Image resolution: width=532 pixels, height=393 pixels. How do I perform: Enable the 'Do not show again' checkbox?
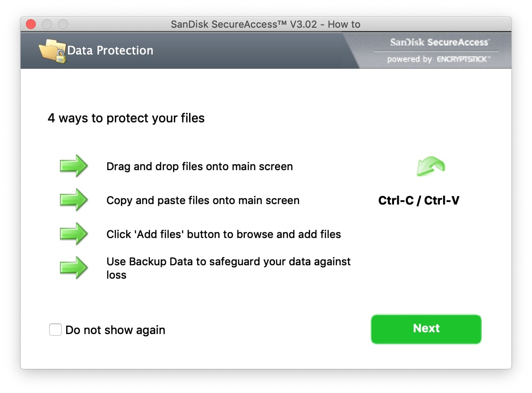(55, 330)
